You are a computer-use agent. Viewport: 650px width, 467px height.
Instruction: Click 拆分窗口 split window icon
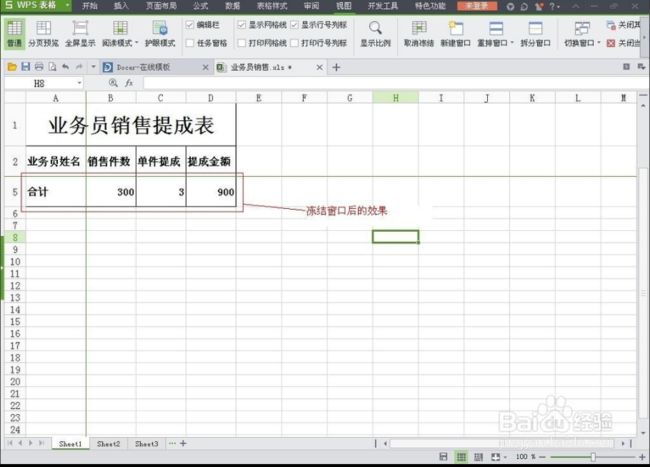[x=535, y=33]
